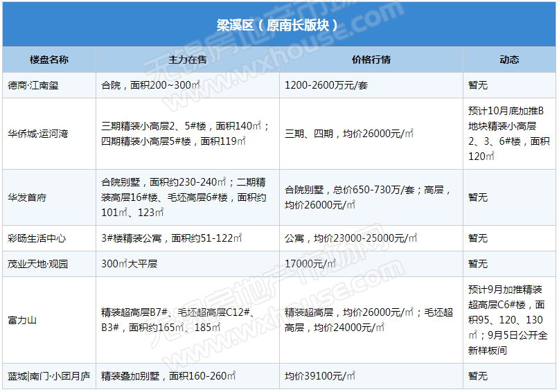Open the 华发首府 property entry
Screen dimensions: 559x392
tap(27, 197)
